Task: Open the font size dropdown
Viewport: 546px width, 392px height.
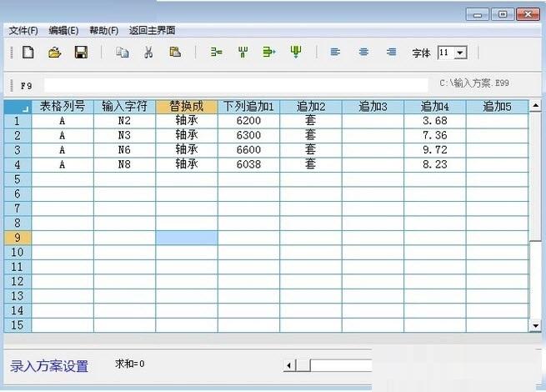Action: tap(461, 53)
